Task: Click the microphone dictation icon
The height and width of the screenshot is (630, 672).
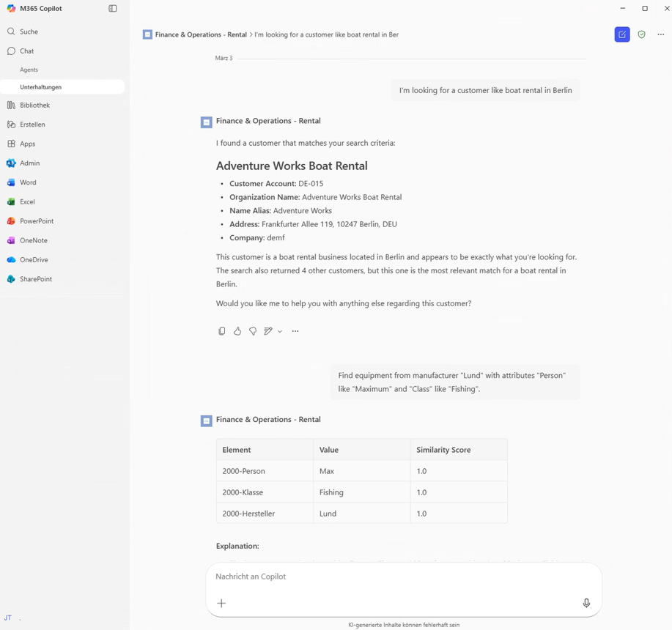Action: click(586, 603)
